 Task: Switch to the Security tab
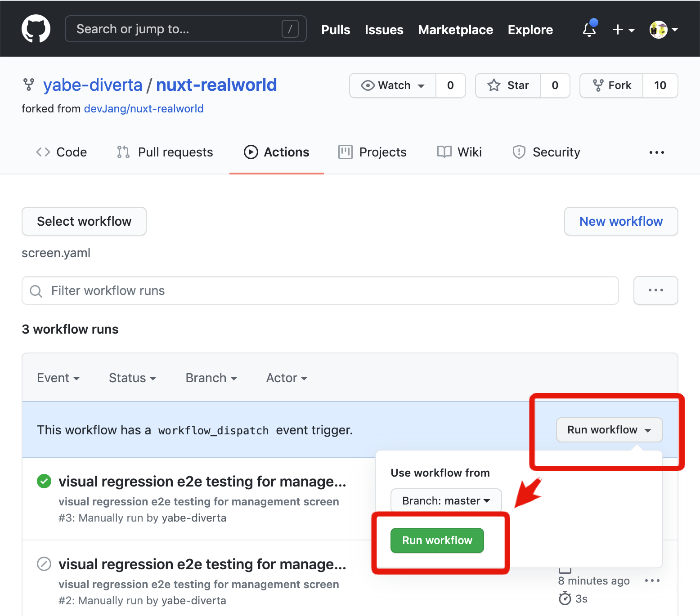click(x=547, y=152)
